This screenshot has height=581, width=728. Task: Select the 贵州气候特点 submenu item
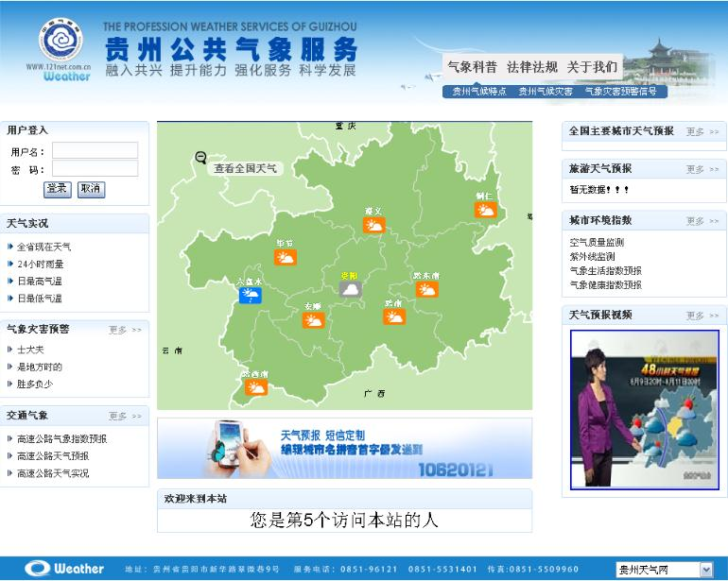(479, 92)
